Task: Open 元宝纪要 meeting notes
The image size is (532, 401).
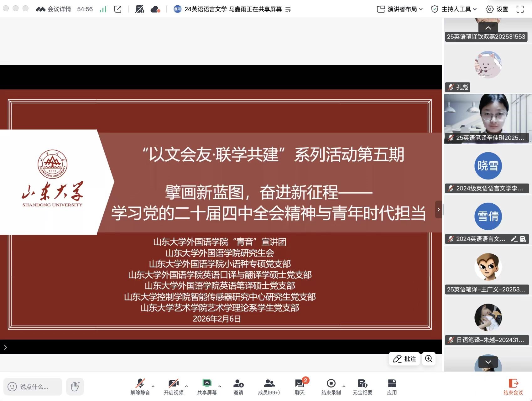Action: pos(362,386)
